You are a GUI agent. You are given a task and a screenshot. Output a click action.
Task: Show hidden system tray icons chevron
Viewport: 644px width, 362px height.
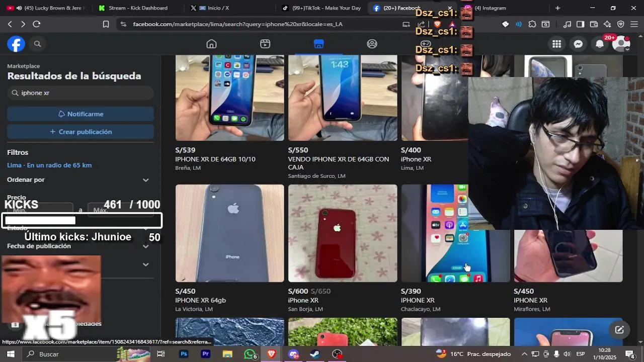pos(524,354)
